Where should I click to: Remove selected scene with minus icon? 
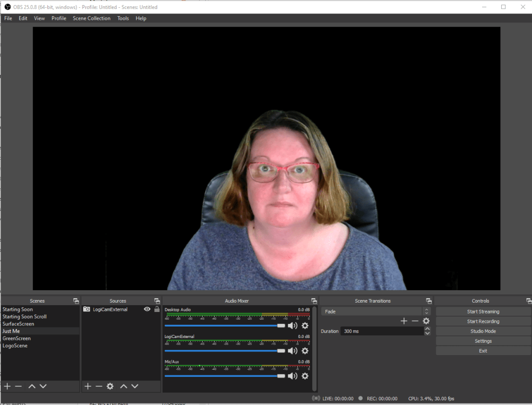tap(18, 386)
